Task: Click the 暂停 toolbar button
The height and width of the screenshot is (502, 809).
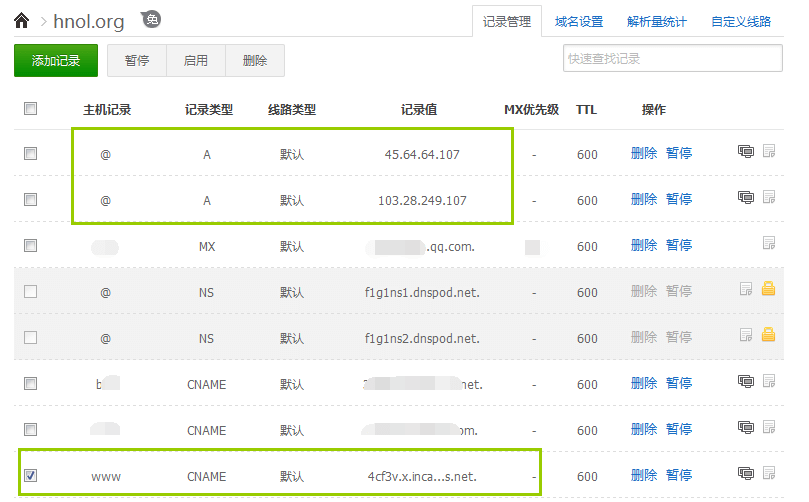Action: click(x=137, y=60)
